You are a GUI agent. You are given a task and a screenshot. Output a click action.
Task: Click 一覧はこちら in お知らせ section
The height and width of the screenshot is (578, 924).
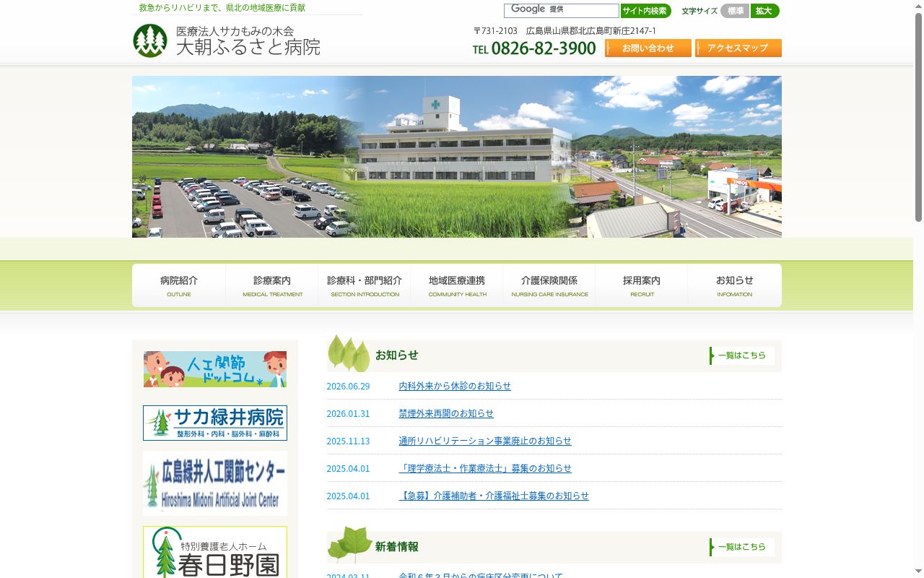pos(741,355)
